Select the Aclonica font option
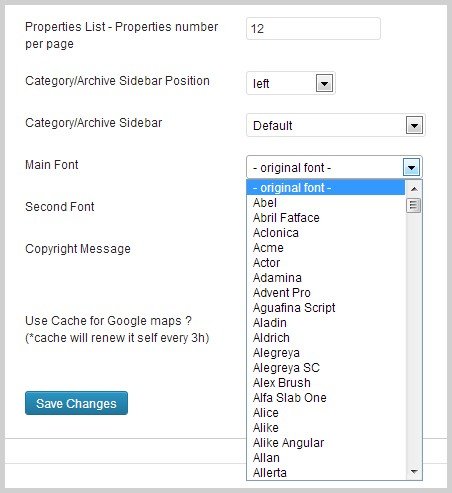 pos(326,233)
